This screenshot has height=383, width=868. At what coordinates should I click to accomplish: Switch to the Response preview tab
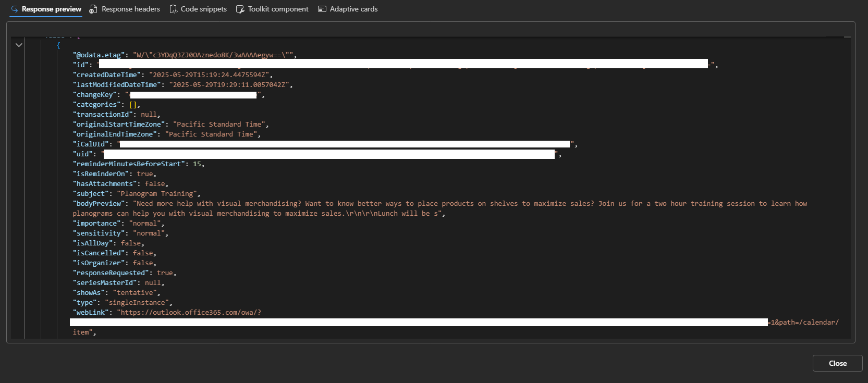[x=46, y=9]
